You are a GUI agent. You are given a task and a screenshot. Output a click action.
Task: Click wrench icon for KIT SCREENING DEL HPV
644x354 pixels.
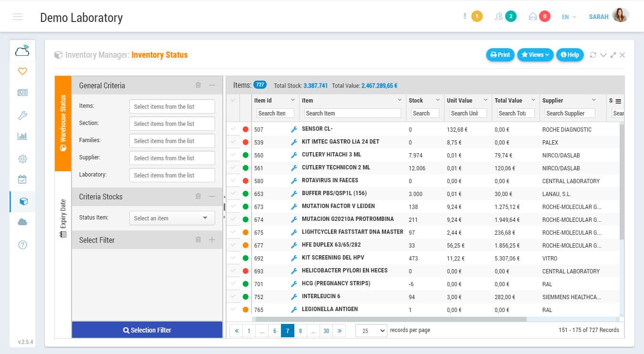point(294,258)
